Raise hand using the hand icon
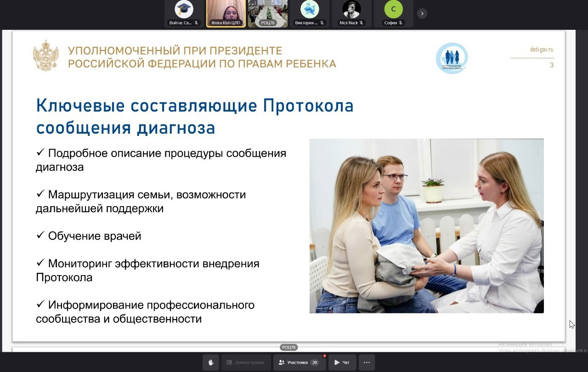588x372 pixels. [x=211, y=362]
